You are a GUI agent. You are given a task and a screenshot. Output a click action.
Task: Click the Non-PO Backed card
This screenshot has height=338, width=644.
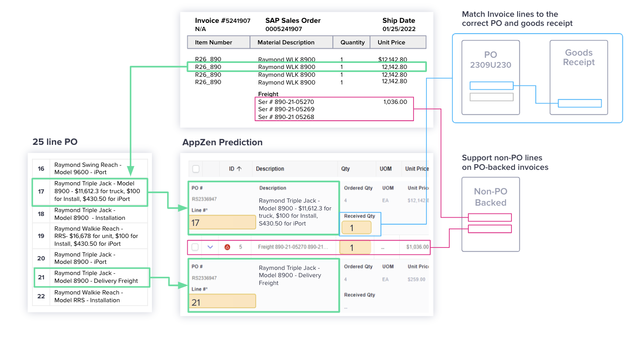tap(491, 214)
